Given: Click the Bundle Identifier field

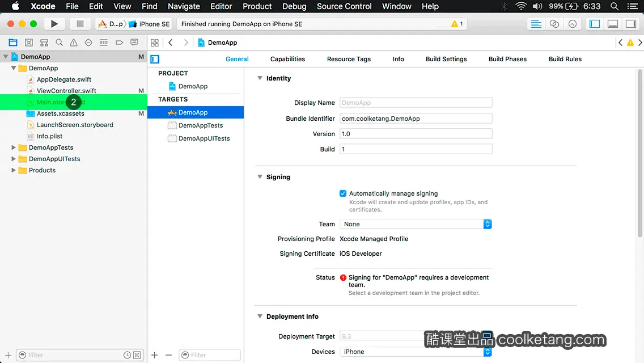Looking at the screenshot, I should click(x=416, y=119).
